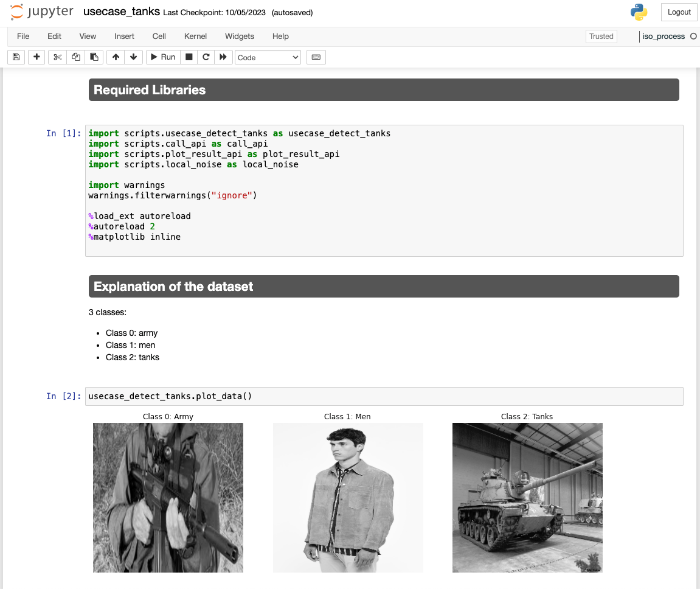Image resolution: width=700 pixels, height=589 pixels.
Task: Cut the selected cell
Action: tap(58, 57)
